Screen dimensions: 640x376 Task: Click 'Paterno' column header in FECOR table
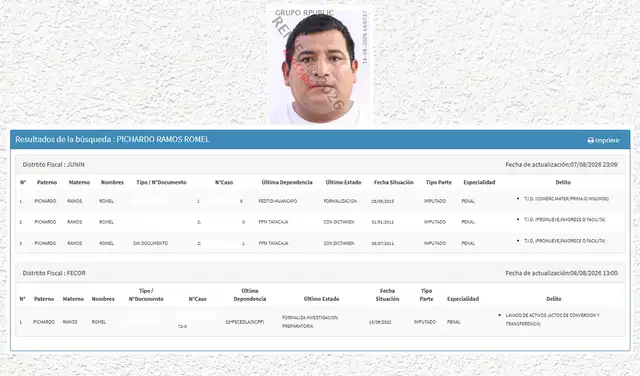pos(44,299)
